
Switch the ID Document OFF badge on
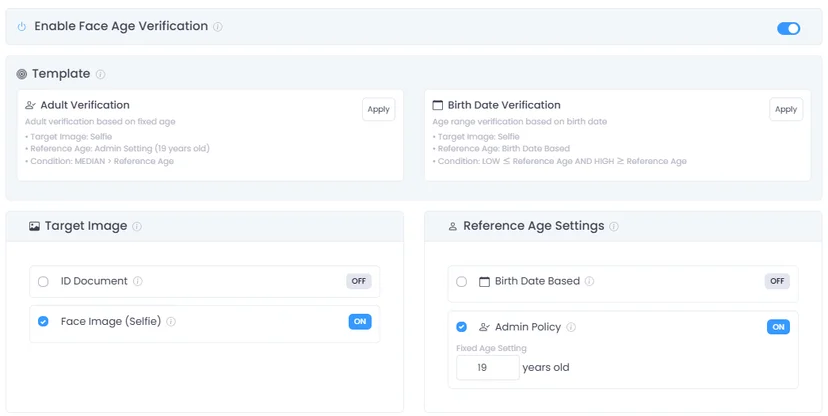tap(359, 281)
